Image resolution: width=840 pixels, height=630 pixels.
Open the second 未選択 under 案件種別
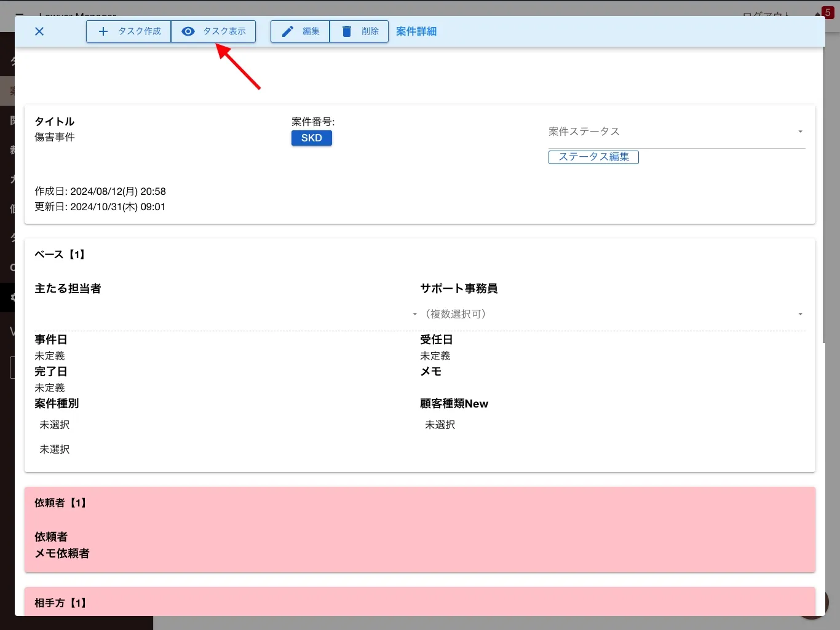pos(55,449)
